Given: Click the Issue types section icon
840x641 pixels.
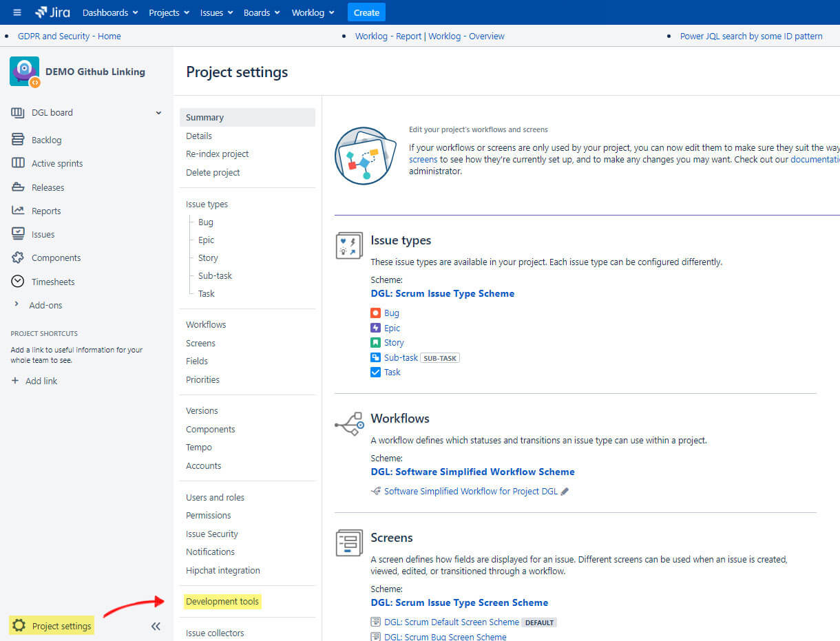Looking at the screenshot, I should [349, 245].
